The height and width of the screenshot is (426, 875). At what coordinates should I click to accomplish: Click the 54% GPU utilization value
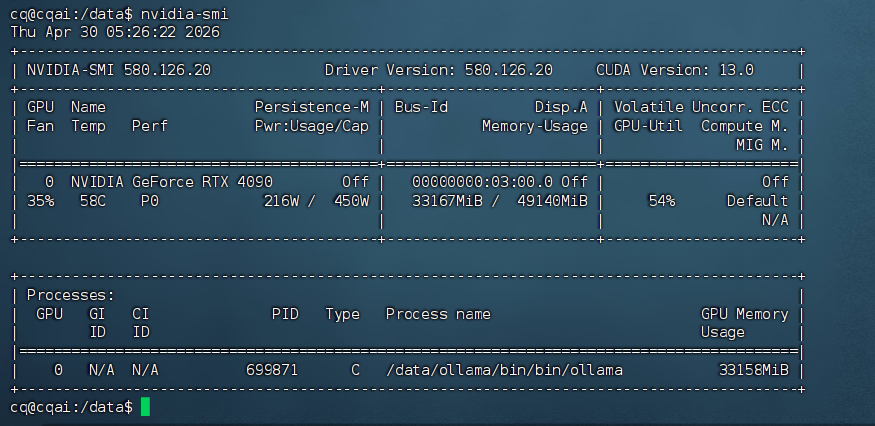(x=662, y=201)
